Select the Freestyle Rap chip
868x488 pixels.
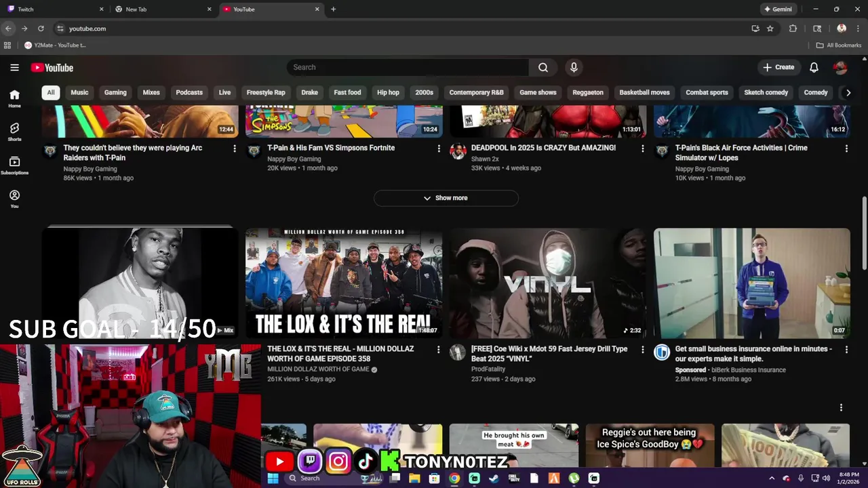point(266,92)
